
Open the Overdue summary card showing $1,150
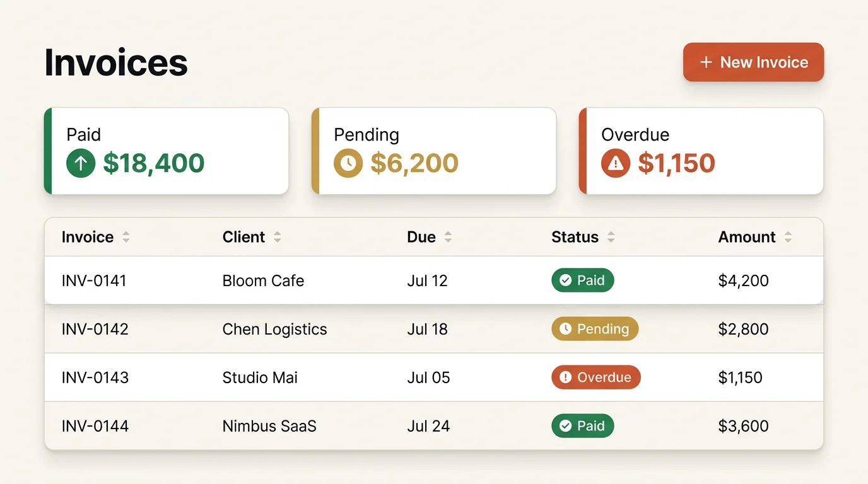coord(701,151)
